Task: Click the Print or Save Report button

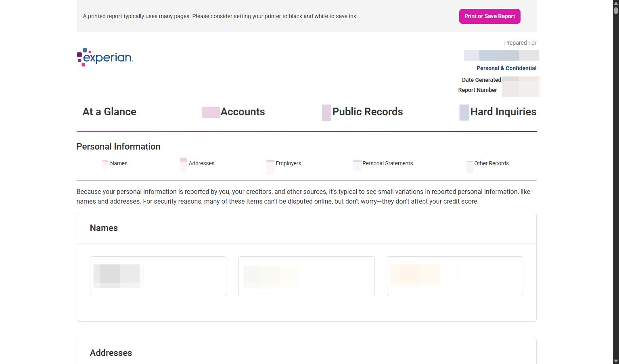Action: pyautogui.click(x=489, y=16)
